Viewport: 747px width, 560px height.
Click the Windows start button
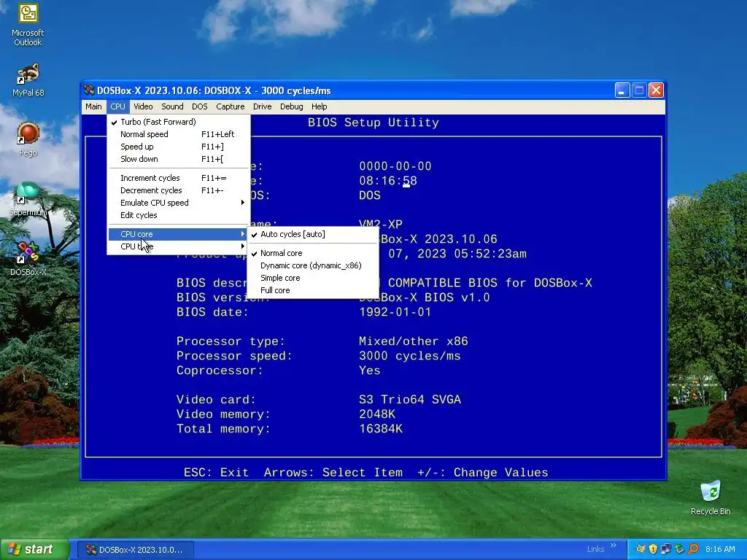(34, 550)
